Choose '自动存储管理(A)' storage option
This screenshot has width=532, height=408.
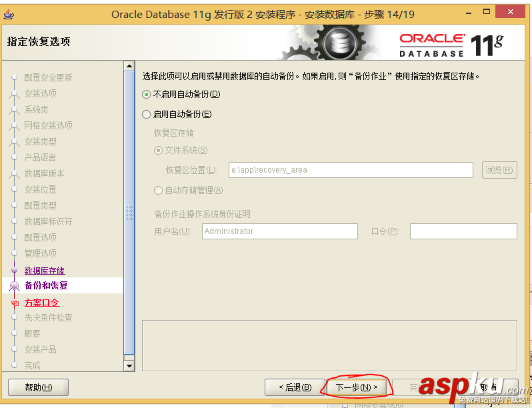click(158, 190)
